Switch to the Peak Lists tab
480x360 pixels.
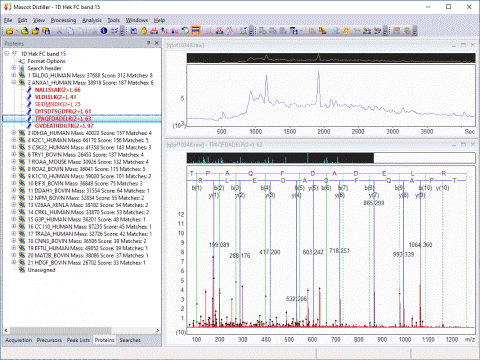tap(78, 340)
